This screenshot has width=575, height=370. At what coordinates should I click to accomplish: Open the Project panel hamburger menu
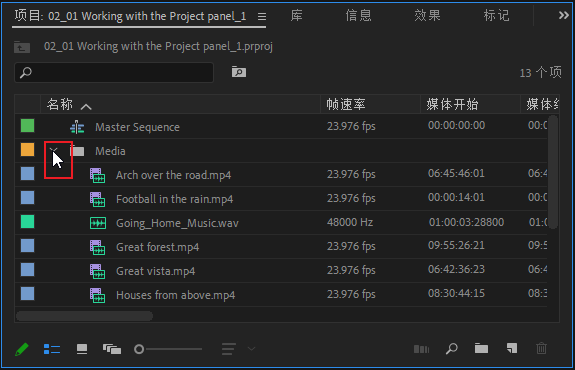[x=261, y=17]
